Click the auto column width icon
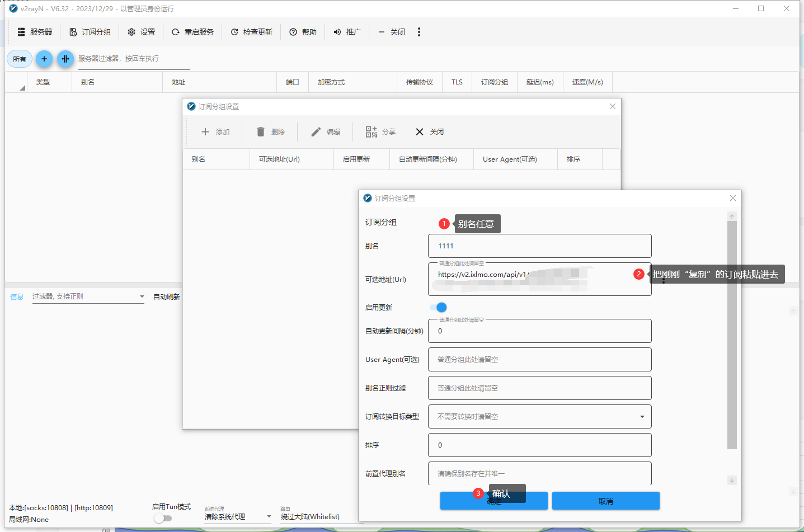The image size is (804, 532). [65, 59]
